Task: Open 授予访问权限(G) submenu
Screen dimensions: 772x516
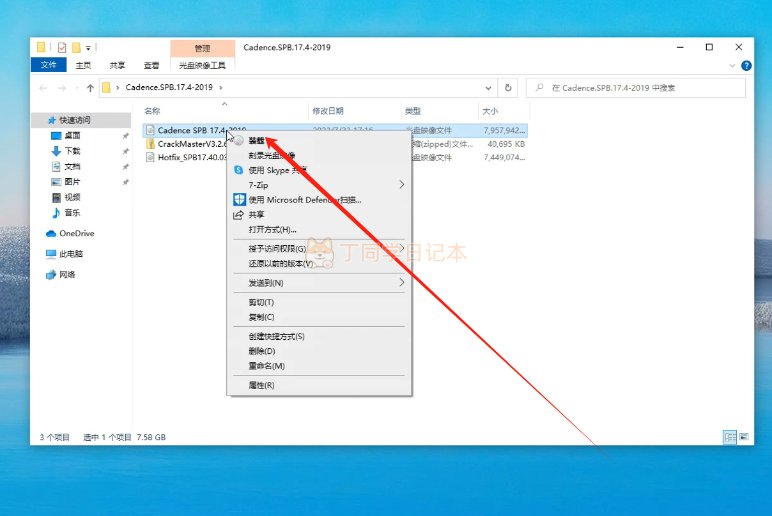Action: [319, 249]
